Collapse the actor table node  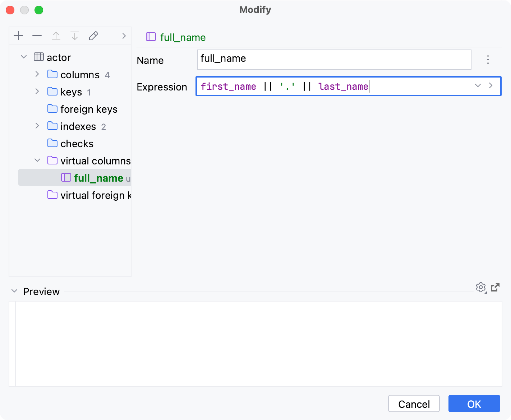23,57
